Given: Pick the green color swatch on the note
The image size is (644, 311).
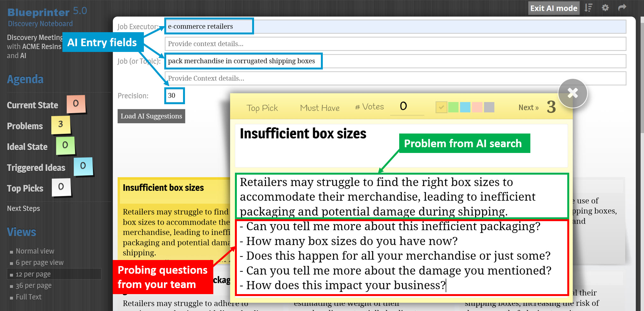Looking at the screenshot, I should [x=453, y=107].
